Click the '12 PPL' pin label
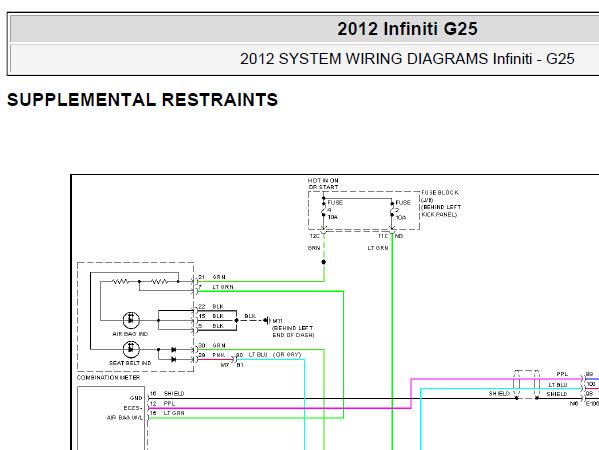The width and height of the screenshot is (599, 450). coord(162,403)
